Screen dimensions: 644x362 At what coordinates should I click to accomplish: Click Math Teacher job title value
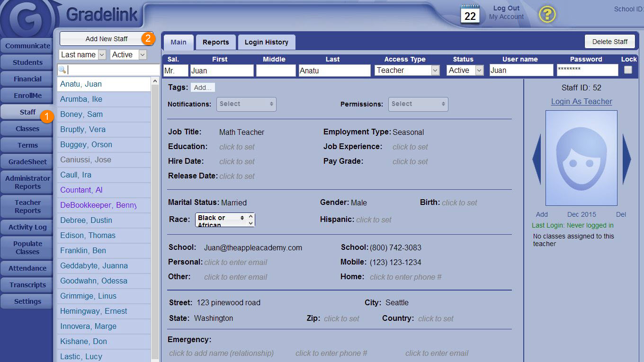pos(241,132)
